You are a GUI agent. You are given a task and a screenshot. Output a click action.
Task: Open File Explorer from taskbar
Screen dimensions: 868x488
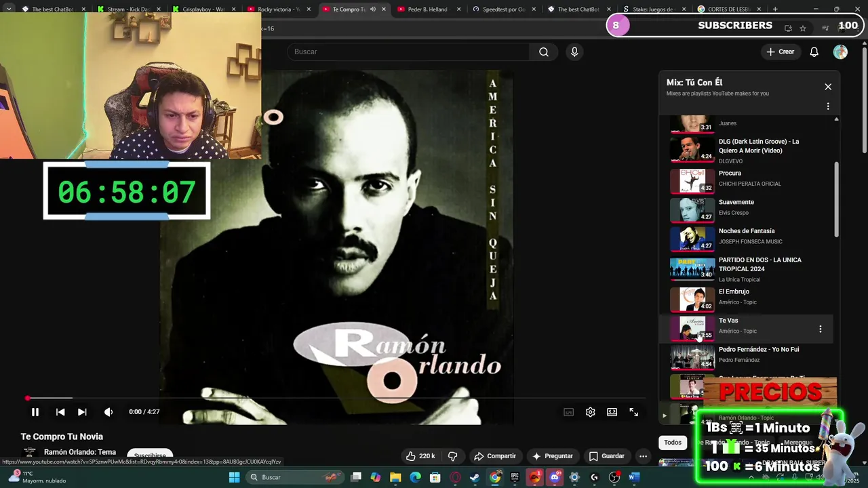pyautogui.click(x=395, y=477)
